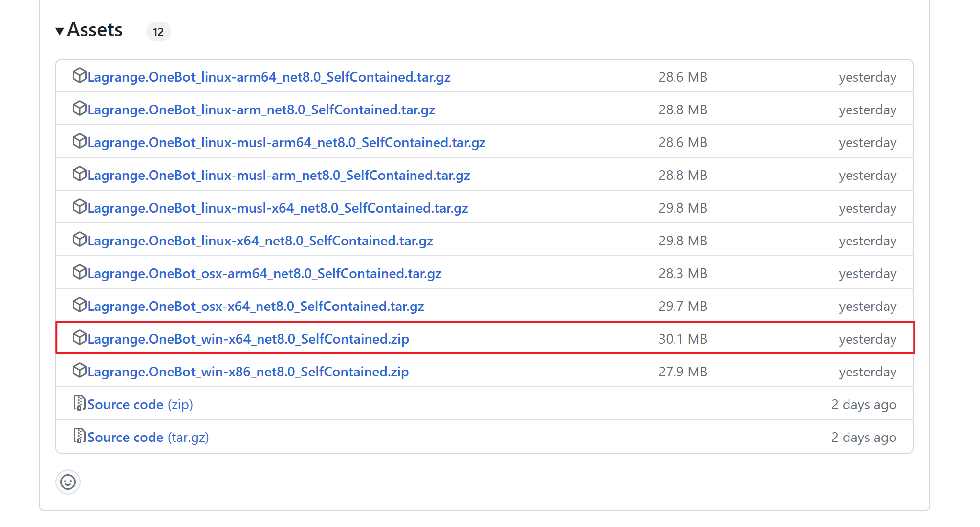
Task: Download Source code (zip)
Action: pyautogui.click(x=140, y=405)
